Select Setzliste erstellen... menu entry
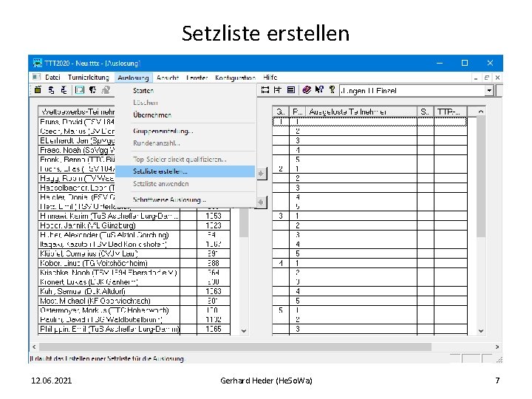 [185, 171]
